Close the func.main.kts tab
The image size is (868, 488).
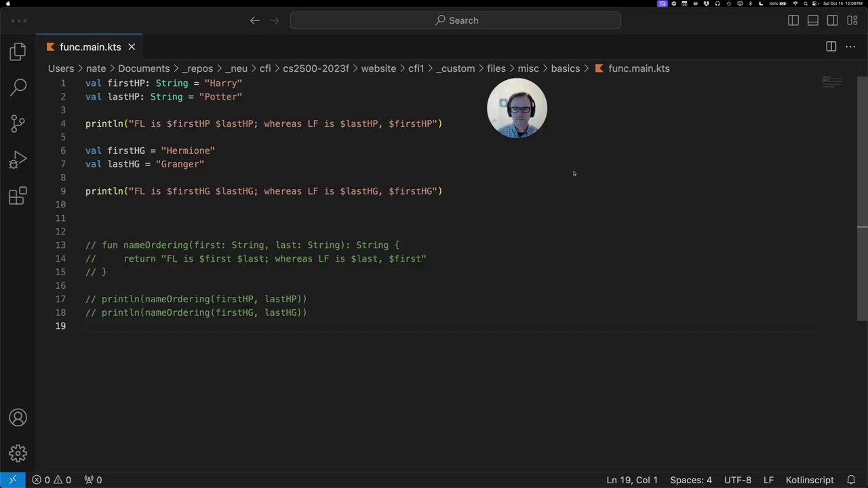[x=132, y=47]
